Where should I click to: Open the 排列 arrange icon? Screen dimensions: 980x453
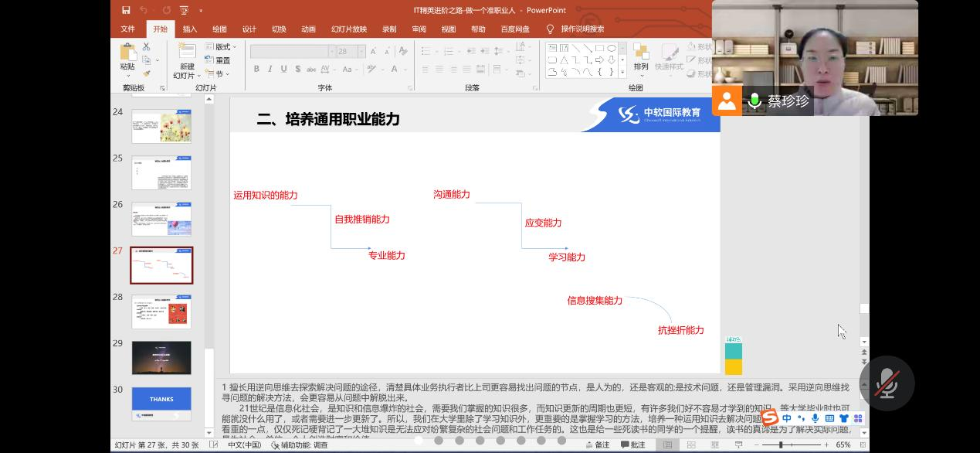640,53
